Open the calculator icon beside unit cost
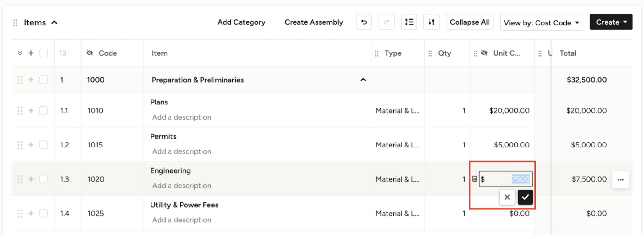The height and width of the screenshot is (239, 644). coord(474,179)
